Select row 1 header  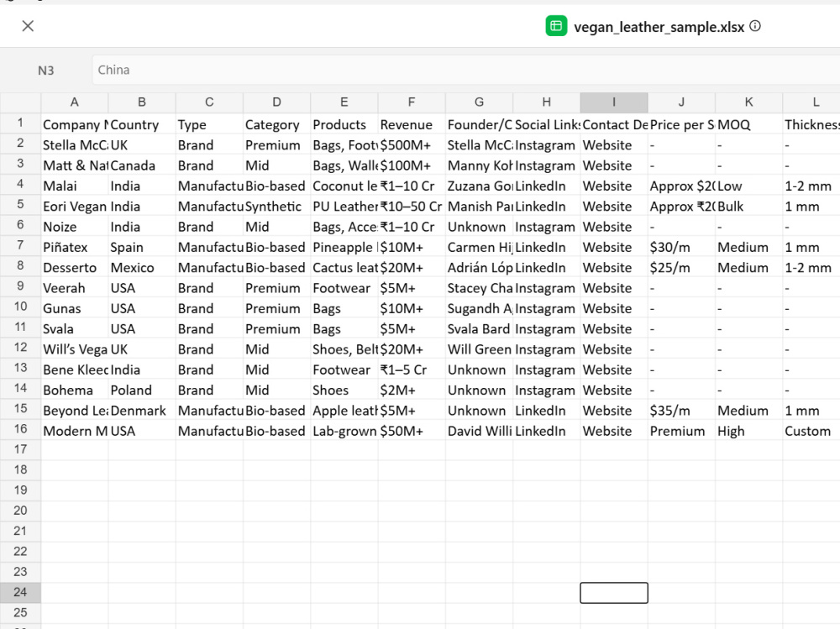[x=20, y=123]
